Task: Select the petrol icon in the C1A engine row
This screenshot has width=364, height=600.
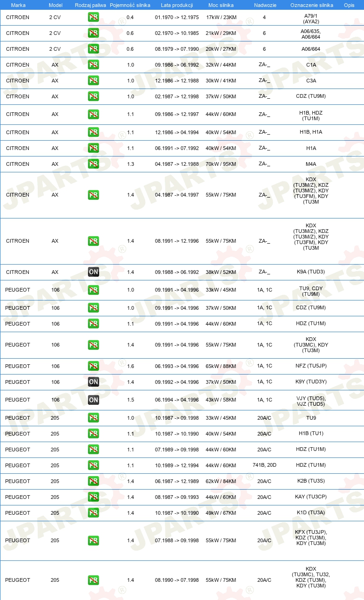Action: click(94, 65)
